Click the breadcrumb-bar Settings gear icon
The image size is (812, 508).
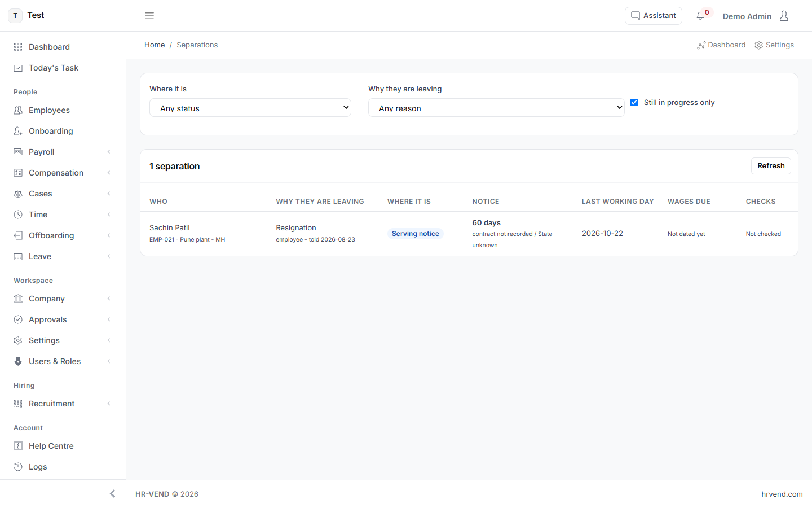(x=759, y=45)
